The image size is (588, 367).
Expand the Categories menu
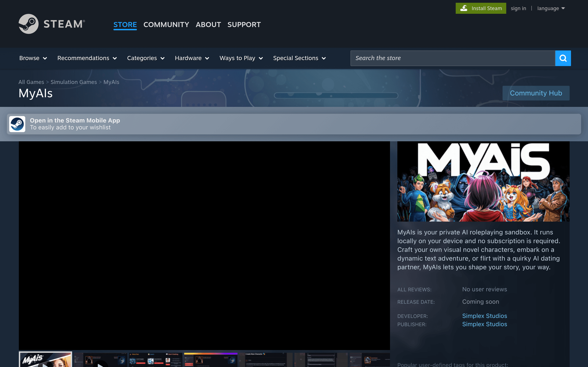pyautogui.click(x=146, y=58)
